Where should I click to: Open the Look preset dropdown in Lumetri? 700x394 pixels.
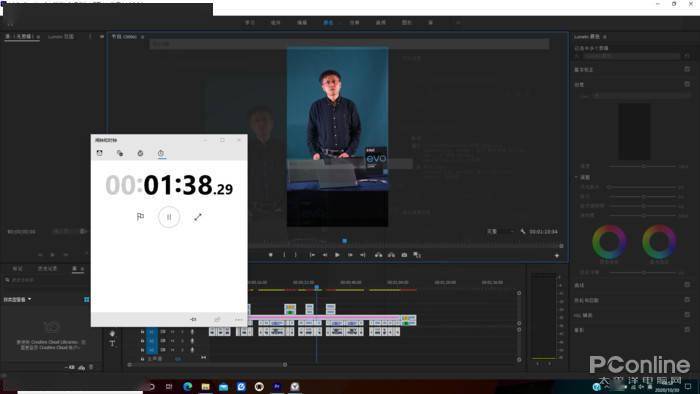pos(641,96)
